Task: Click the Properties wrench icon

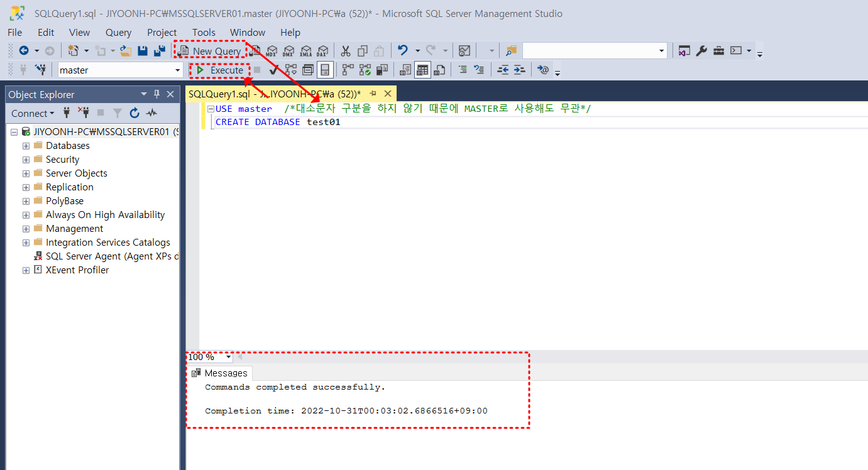Action: (x=701, y=51)
